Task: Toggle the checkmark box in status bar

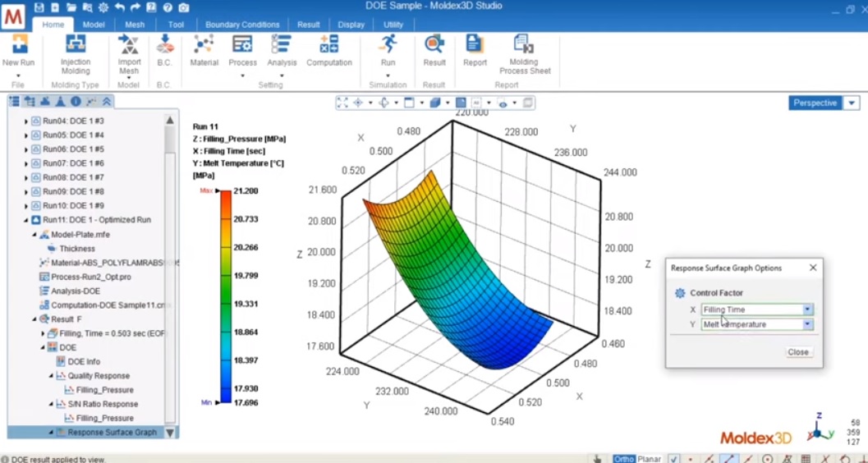Action: point(673,459)
